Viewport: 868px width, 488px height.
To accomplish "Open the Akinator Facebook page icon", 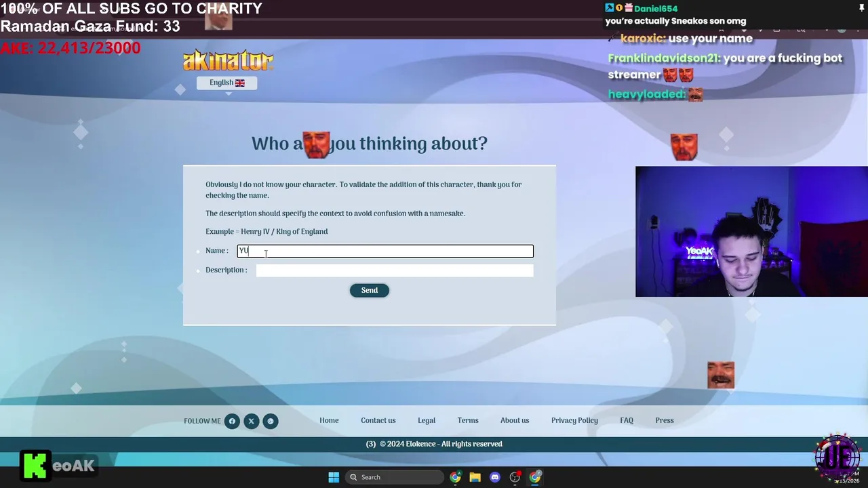I will click(232, 421).
